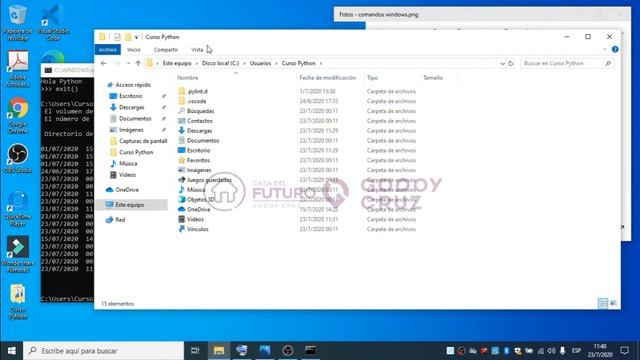Select the Contactos folder icon

[x=182, y=121]
